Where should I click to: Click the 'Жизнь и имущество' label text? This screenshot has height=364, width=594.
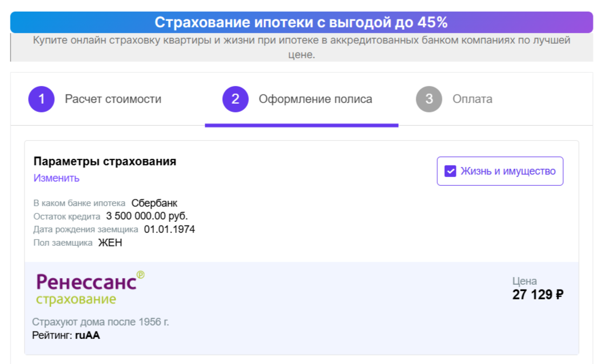coord(508,171)
